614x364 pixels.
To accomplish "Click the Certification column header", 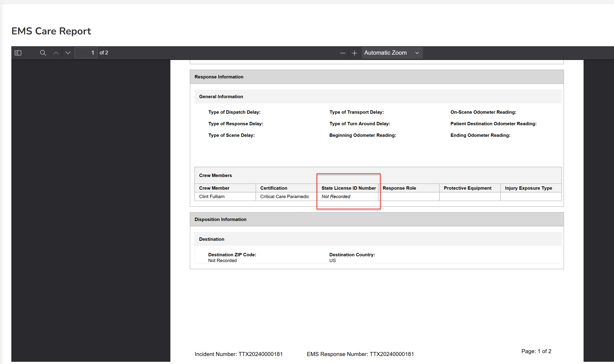I will [x=273, y=188].
